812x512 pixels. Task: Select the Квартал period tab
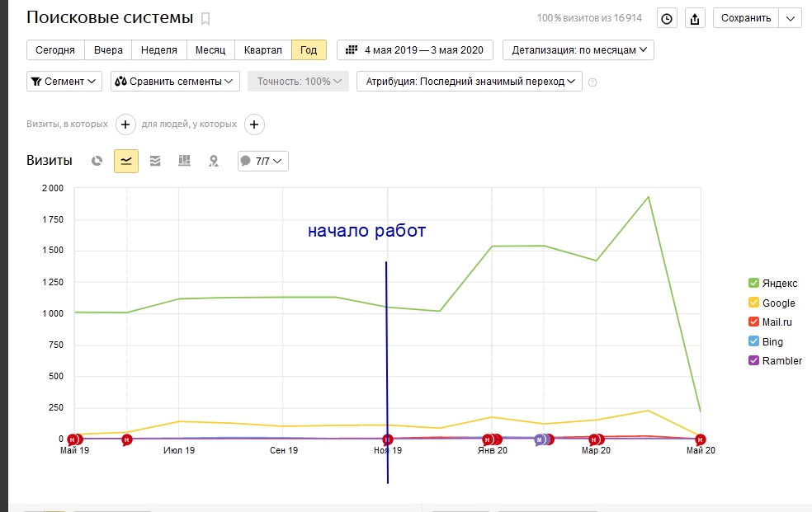(x=263, y=49)
